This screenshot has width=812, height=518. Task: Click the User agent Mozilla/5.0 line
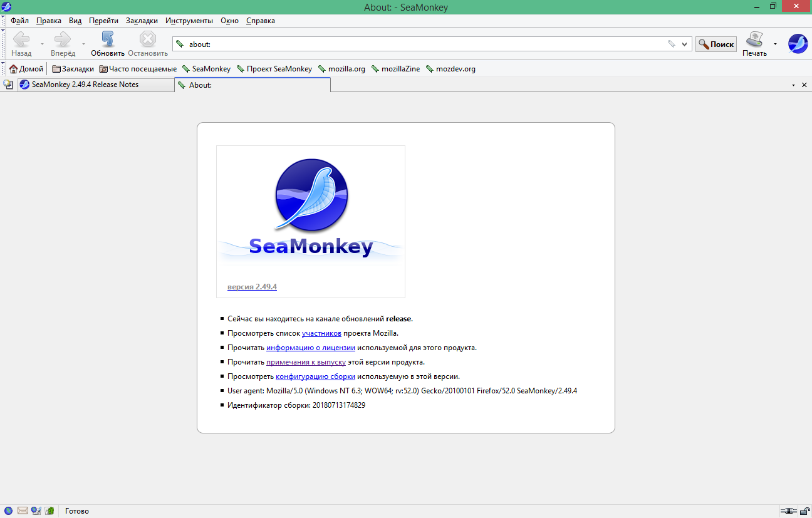coord(402,391)
